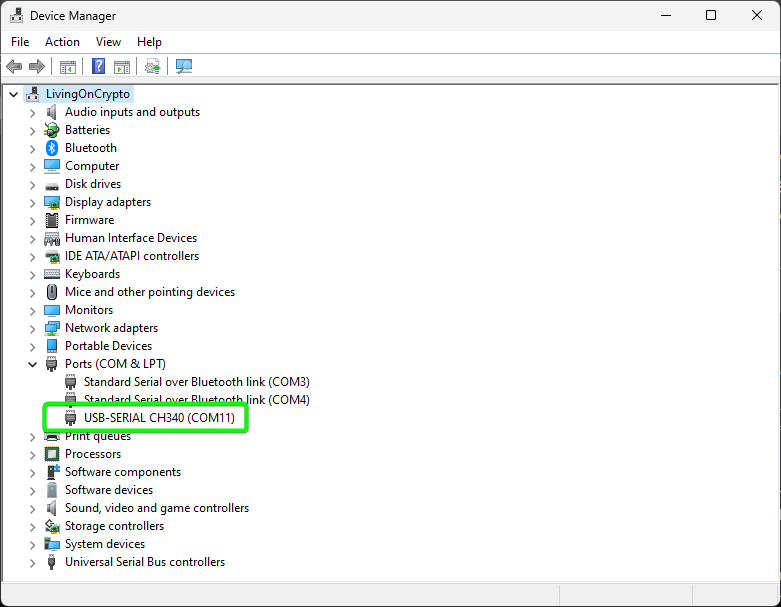Select Standard Serial over Bluetooth link (COM3) text
The height and width of the screenshot is (607, 781).
(197, 382)
